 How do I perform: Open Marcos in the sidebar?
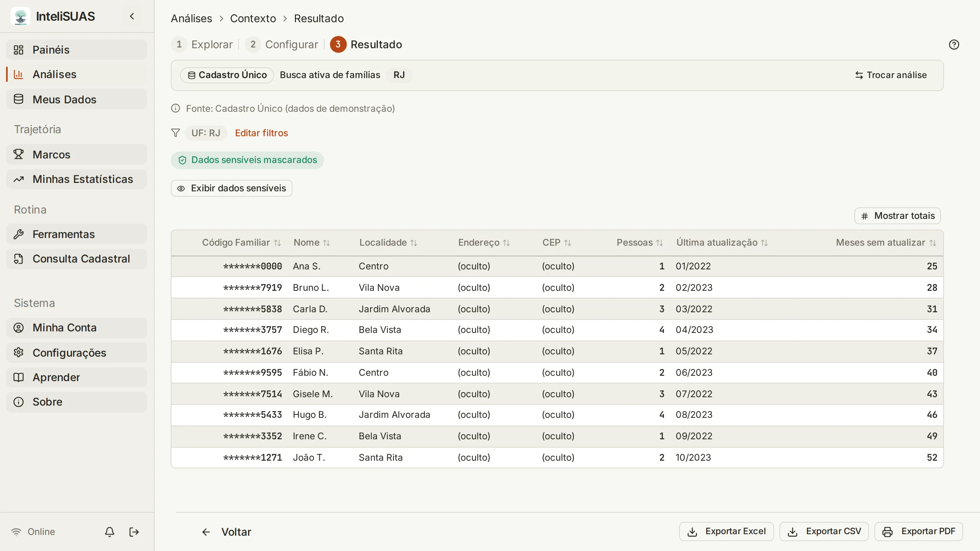77,155
